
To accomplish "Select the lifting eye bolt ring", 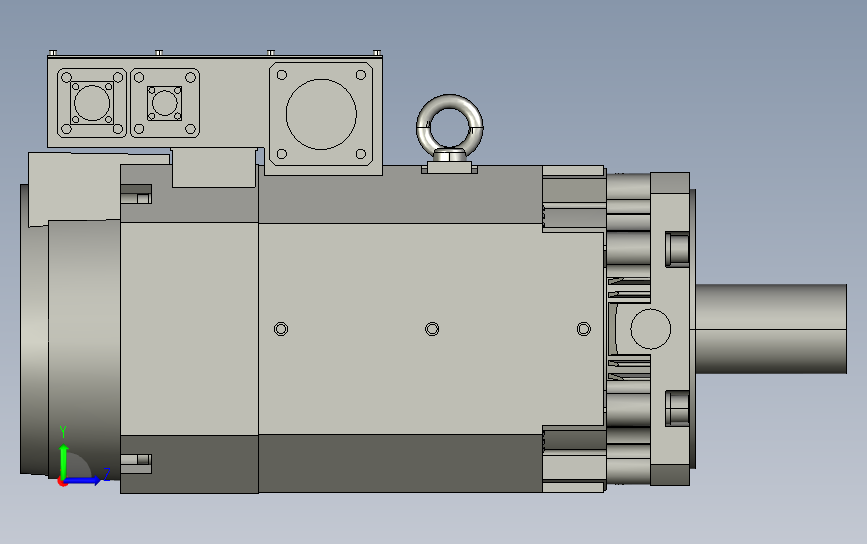I will (x=450, y=126).
